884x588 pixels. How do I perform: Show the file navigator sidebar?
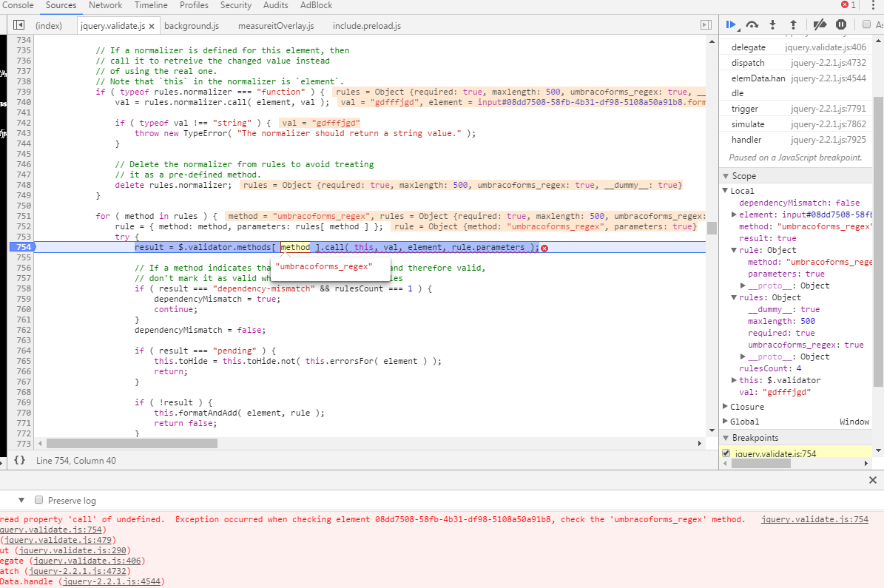click(x=18, y=25)
